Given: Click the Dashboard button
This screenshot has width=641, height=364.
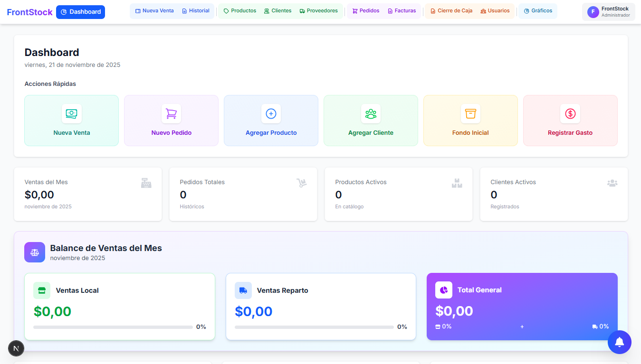Looking at the screenshot, I should tap(80, 11).
